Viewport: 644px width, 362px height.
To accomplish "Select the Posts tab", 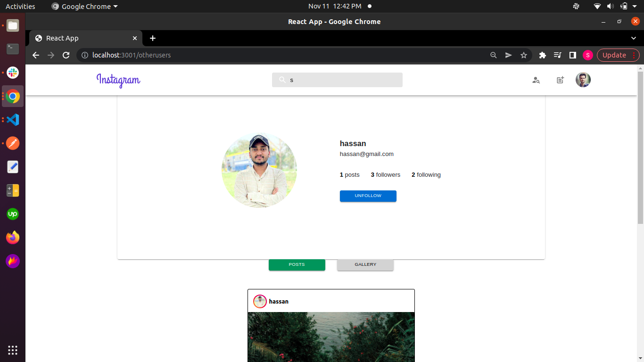I will point(297,264).
